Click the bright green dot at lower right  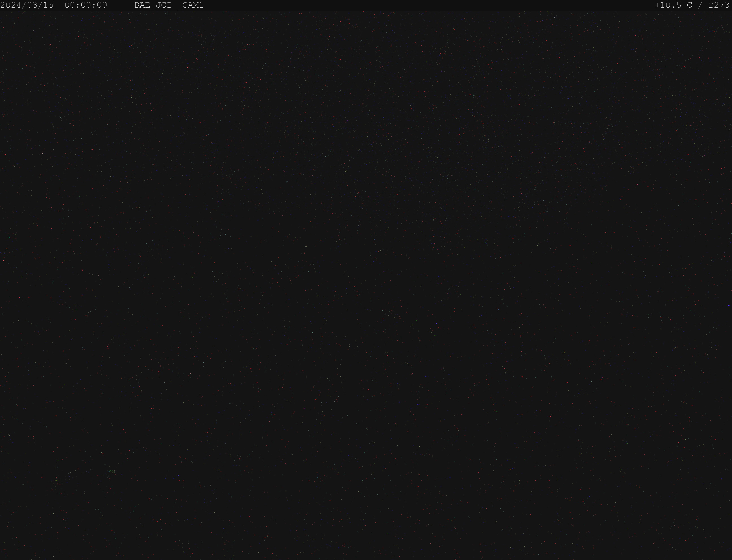coord(565,352)
